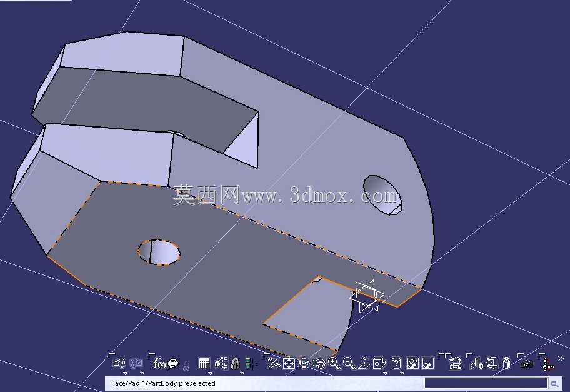The height and width of the screenshot is (392, 570).
Task: Expand the Design Table dropdown arrow
Action: [210, 373]
